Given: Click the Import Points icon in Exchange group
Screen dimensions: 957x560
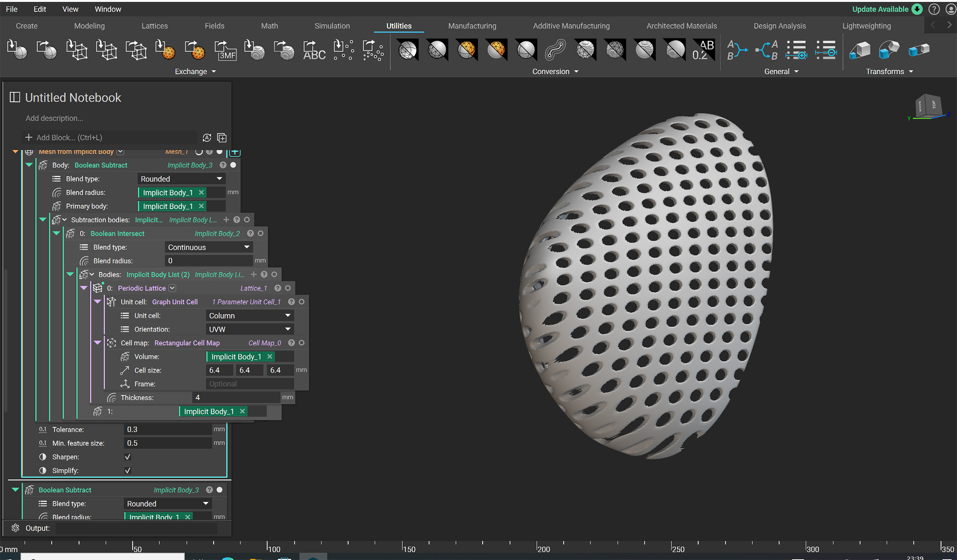Looking at the screenshot, I should (x=343, y=50).
